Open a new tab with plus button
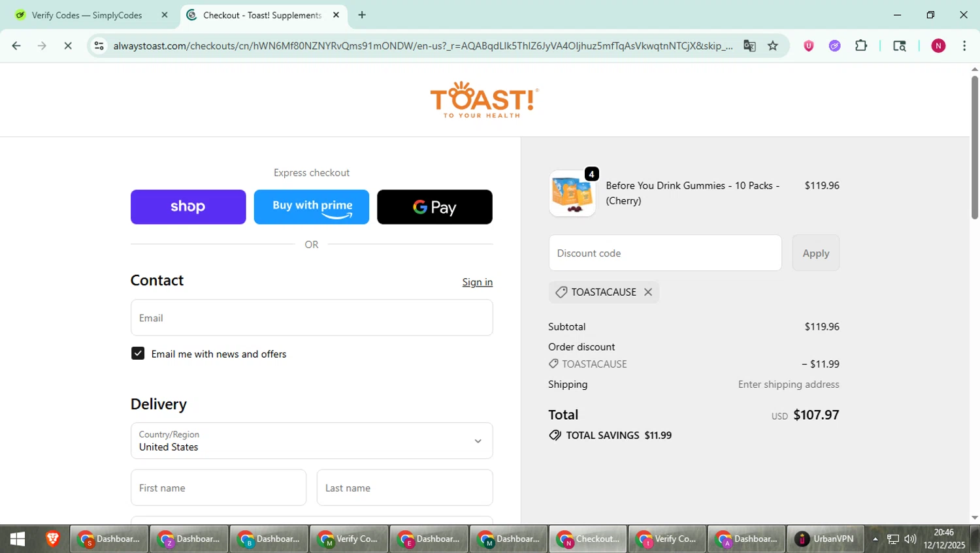This screenshot has width=980, height=553. tap(362, 15)
